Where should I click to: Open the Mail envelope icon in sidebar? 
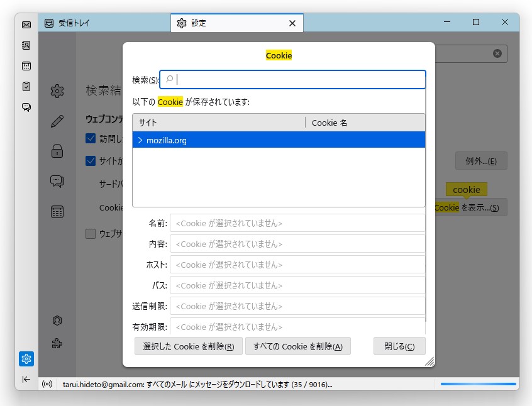(26, 25)
